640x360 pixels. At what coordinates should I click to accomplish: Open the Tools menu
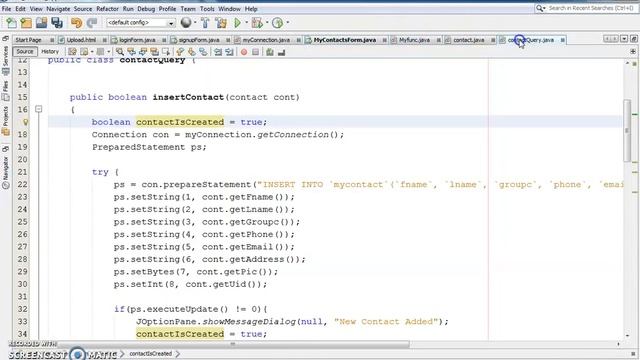(x=207, y=9)
